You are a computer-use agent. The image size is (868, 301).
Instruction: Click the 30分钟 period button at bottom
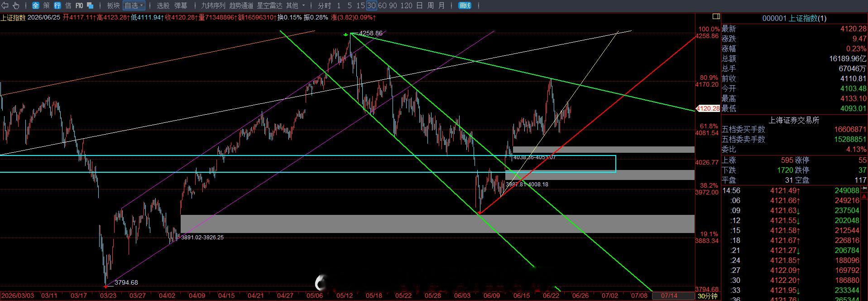click(x=707, y=296)
